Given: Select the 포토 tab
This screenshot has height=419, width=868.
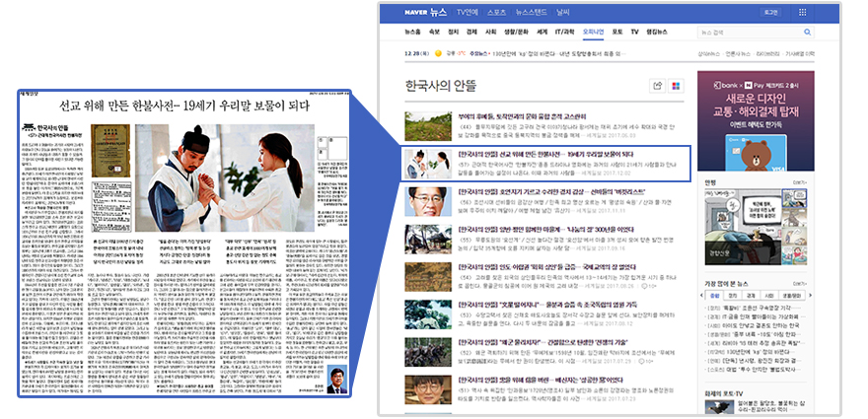Looking at the screenshot, I should coord(617,33).
